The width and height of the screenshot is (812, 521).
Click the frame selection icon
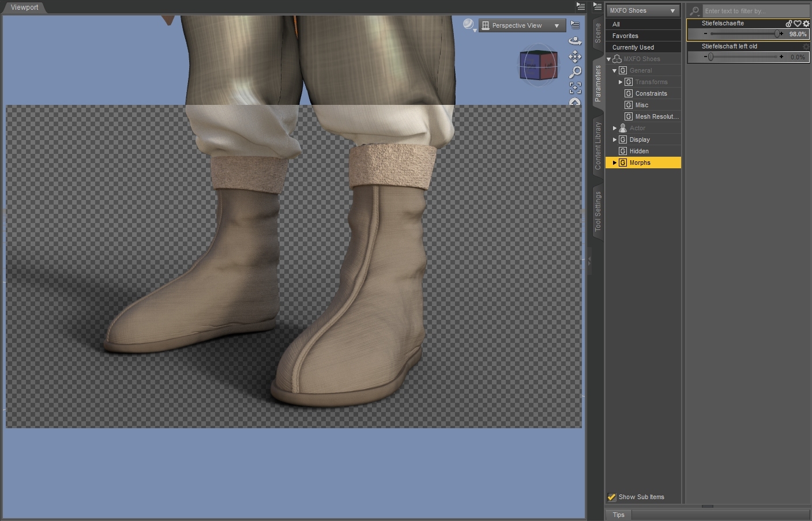coord(575,88)
